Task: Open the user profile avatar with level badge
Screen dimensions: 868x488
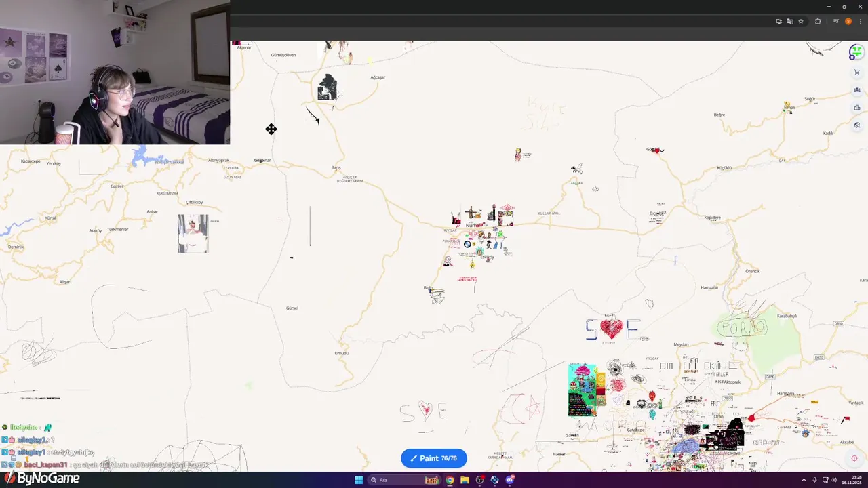Action: 856,52
